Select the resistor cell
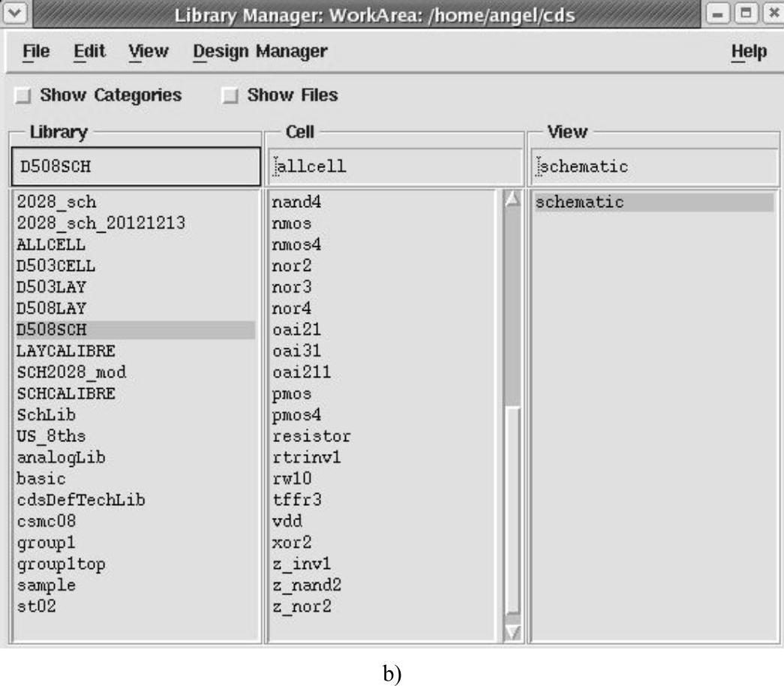 311,436
